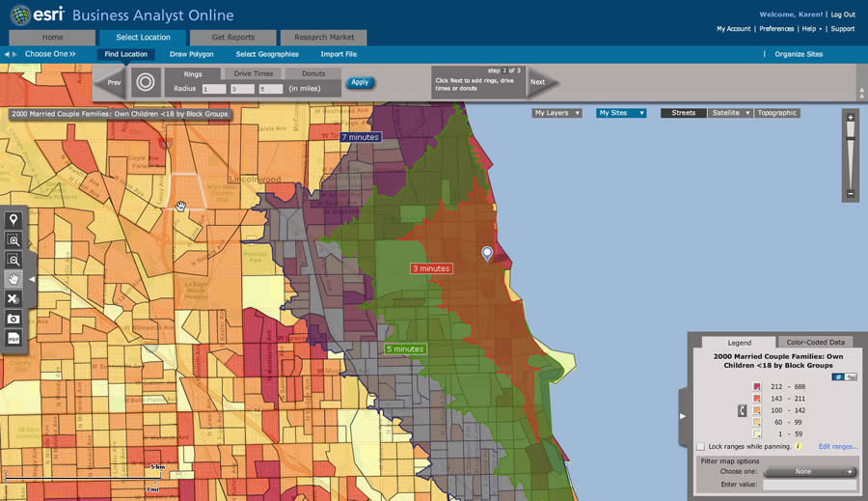Click the 5 minutes drive time label
Image resolution: width=868 pixels, height=501 pixels.
(405, 349)
